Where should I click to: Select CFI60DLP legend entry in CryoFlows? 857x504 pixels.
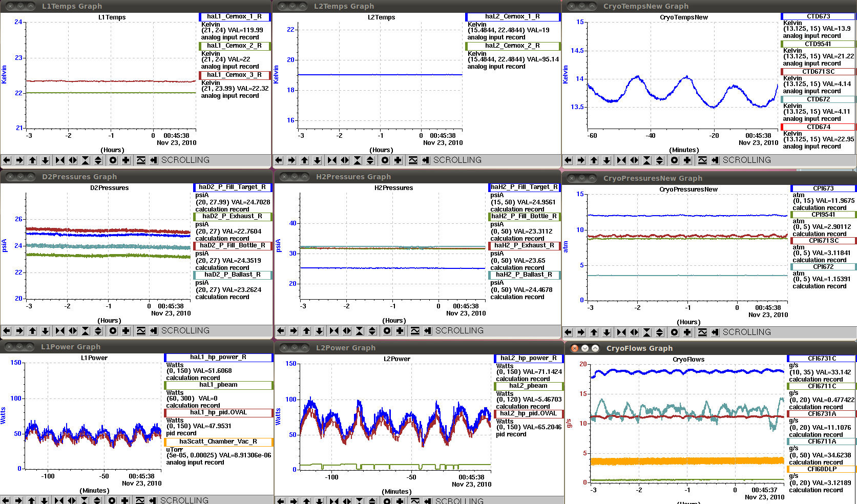(822, 470)
